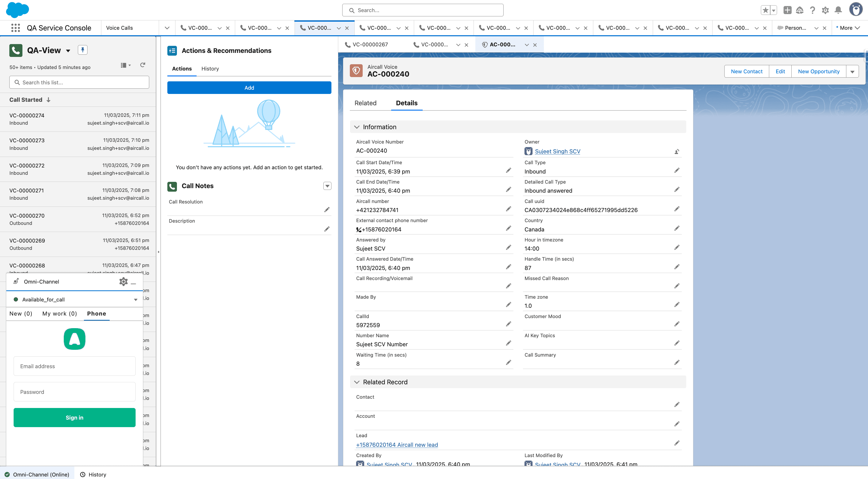Change Owner icon
This screenshot has height=479, width=868.
click(x=677, y=151)
